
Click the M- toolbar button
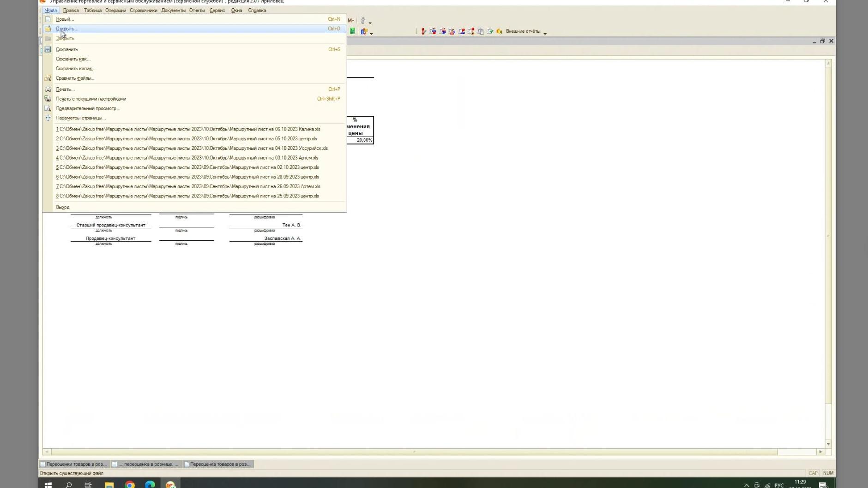pyautogui.click(x=351, y=20)
